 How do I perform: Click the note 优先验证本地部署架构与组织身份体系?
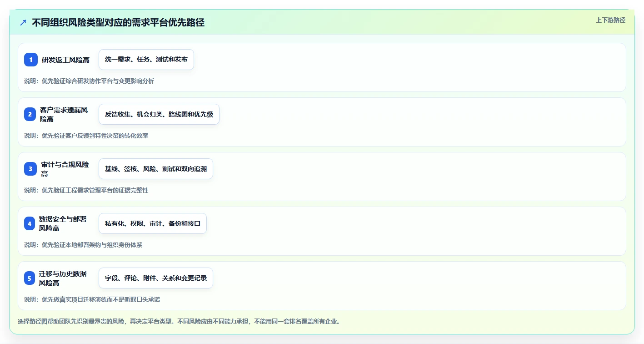click(92, 245)
